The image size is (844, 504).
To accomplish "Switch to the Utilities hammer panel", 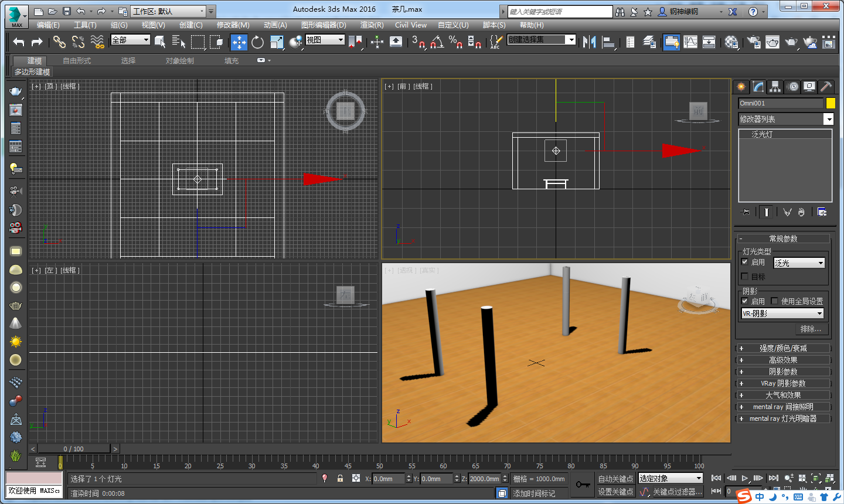I will point(826,87).
